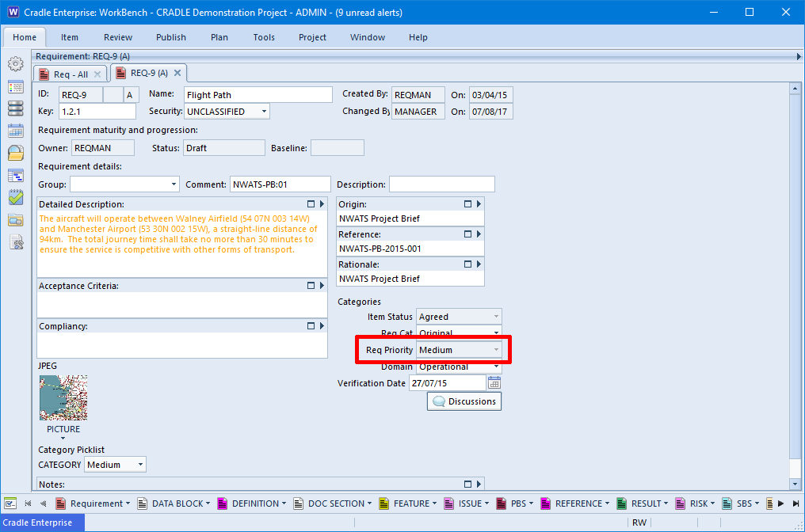Click the open folder search icon in sidebar
Viewport: 805px width, 532px height.
(15, 153)
